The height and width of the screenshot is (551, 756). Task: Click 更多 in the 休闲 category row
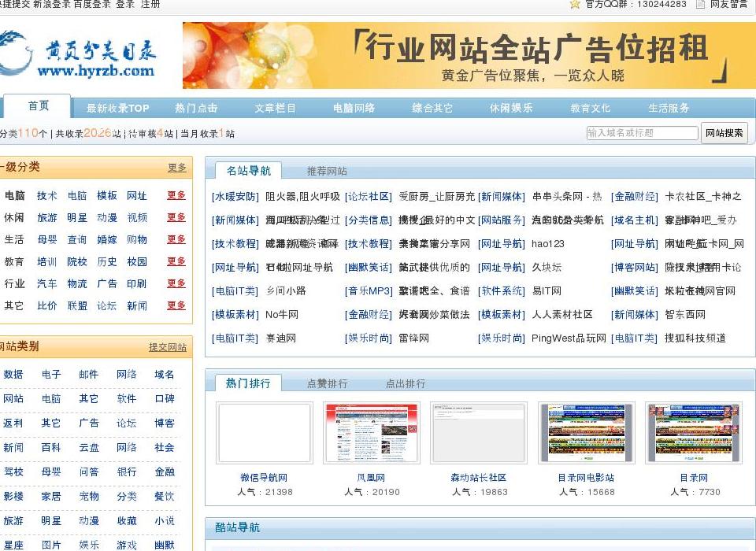coord(176,217)
